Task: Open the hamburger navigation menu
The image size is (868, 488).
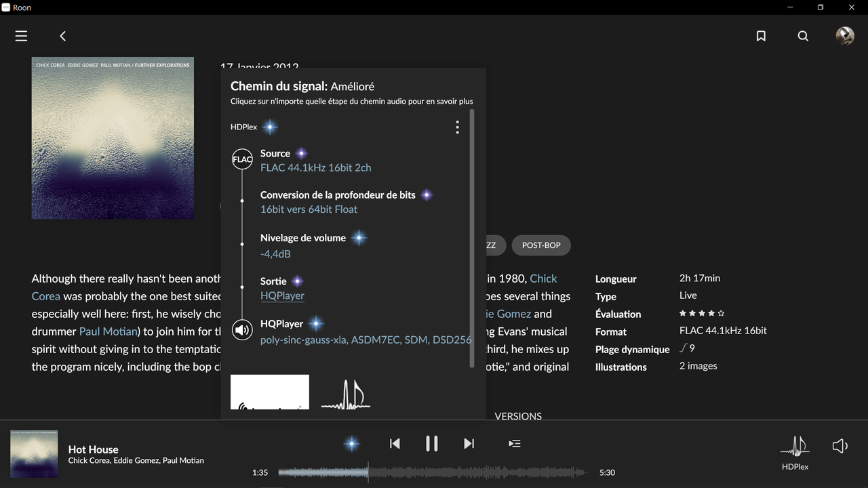Action: [22, 36]
